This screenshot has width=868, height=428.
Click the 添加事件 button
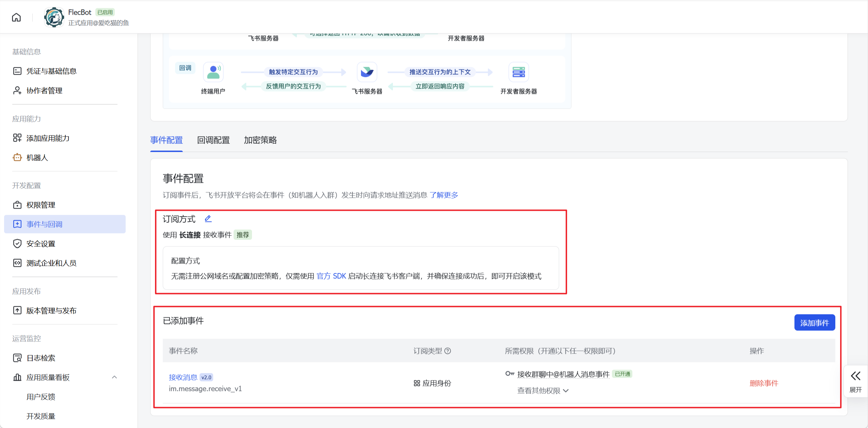pos(815,323)
